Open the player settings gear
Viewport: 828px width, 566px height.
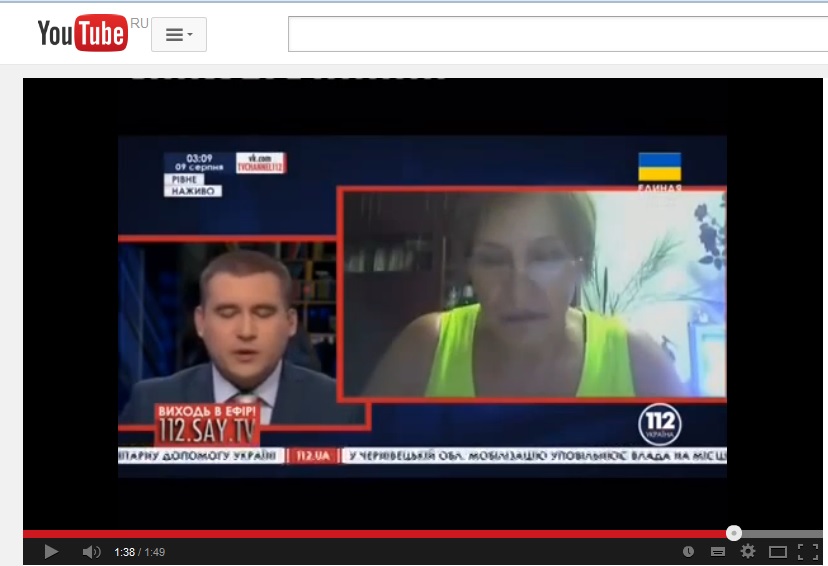pyautogui.click(x=747, y=551)
